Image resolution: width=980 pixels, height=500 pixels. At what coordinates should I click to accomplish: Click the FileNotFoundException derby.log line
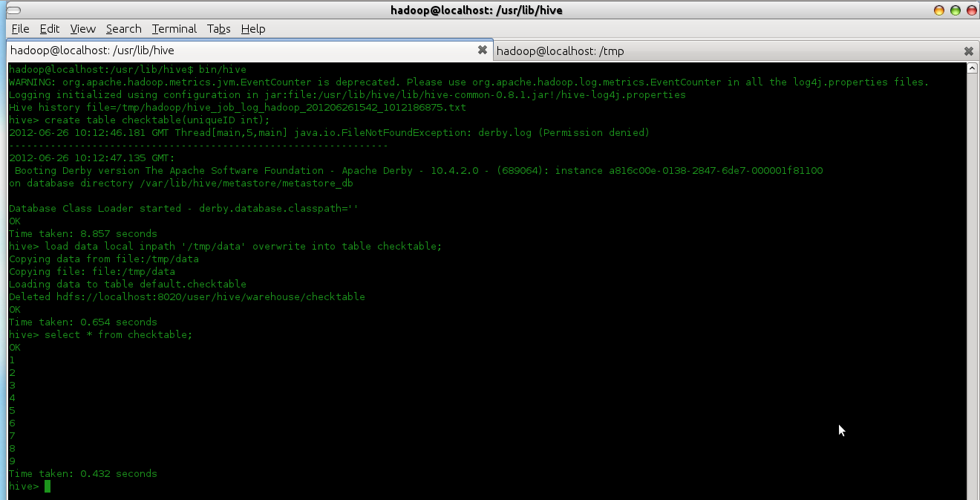[330, 133]
